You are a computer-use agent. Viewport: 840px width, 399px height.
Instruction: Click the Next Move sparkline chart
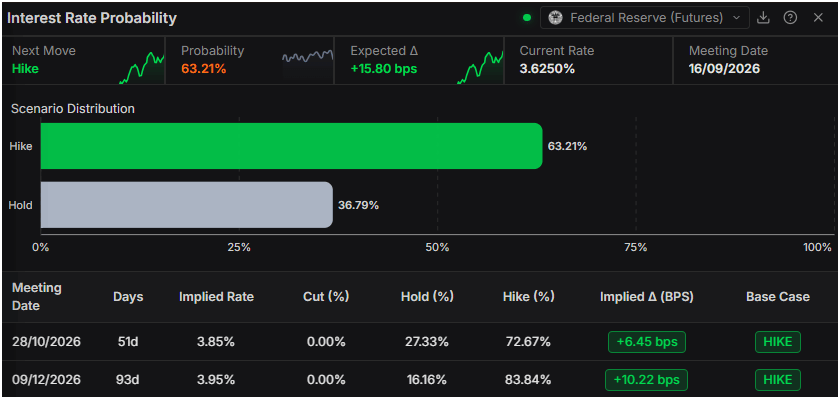click(141, 68)
